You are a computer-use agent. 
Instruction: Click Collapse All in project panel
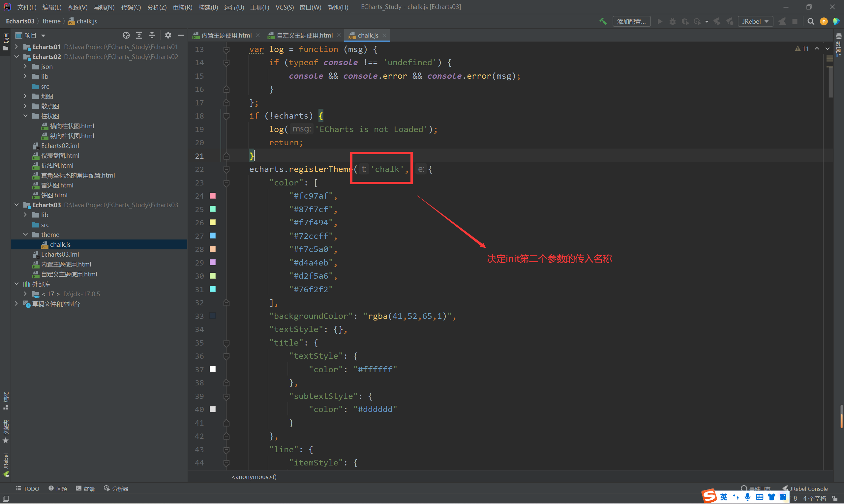(152, 35)
